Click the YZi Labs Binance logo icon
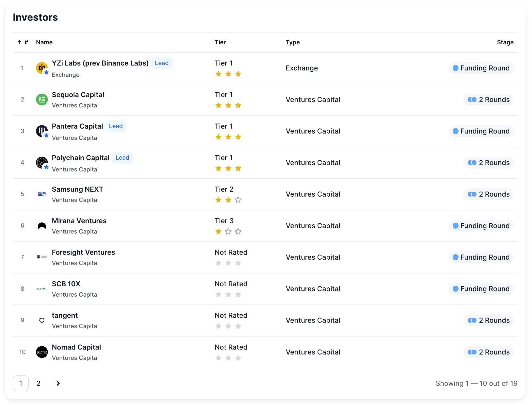 click(x=42, y=68)
